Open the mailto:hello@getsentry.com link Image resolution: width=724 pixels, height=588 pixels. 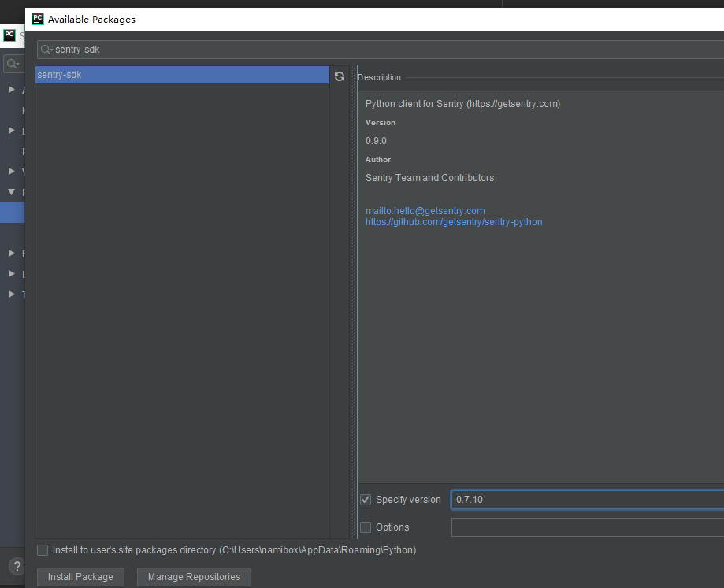[x=425, y=211]
